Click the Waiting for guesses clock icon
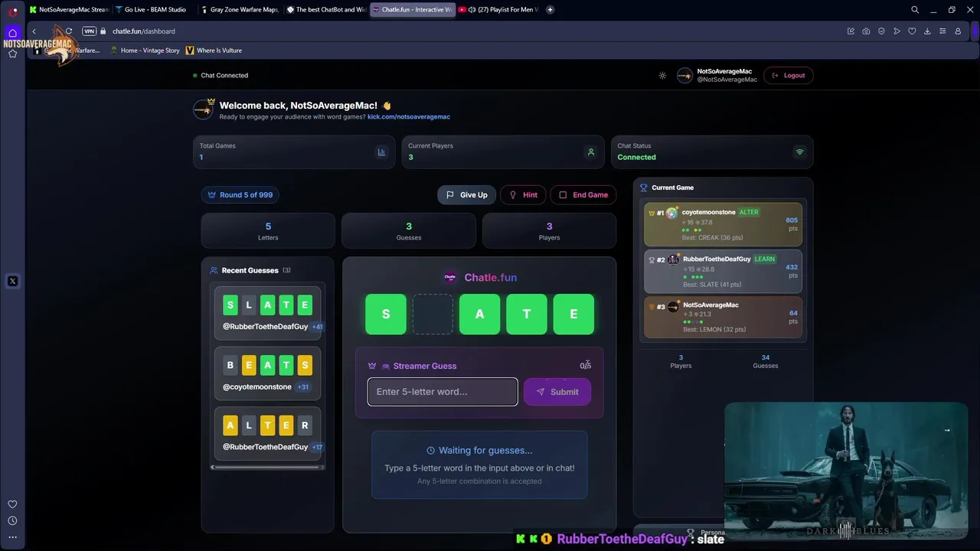Image resolution: width=980 pixels, height=551 pixels. (x=430, y=451)
